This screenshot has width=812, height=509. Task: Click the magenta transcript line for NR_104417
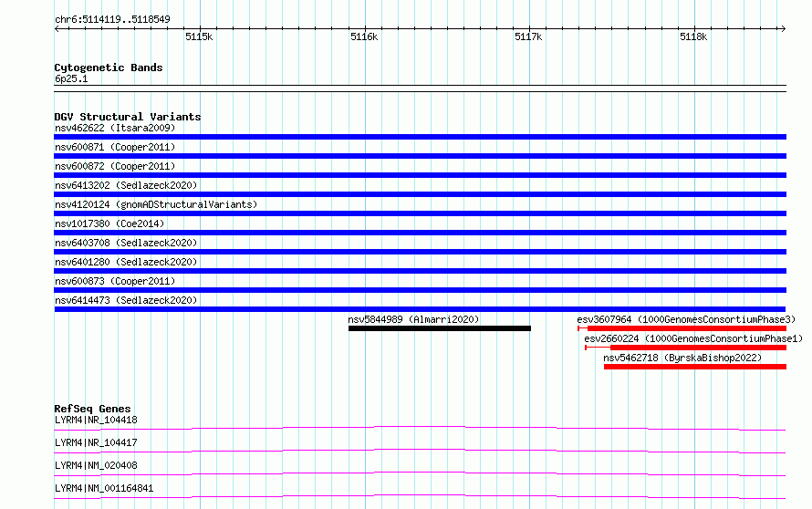coord(420,451)
